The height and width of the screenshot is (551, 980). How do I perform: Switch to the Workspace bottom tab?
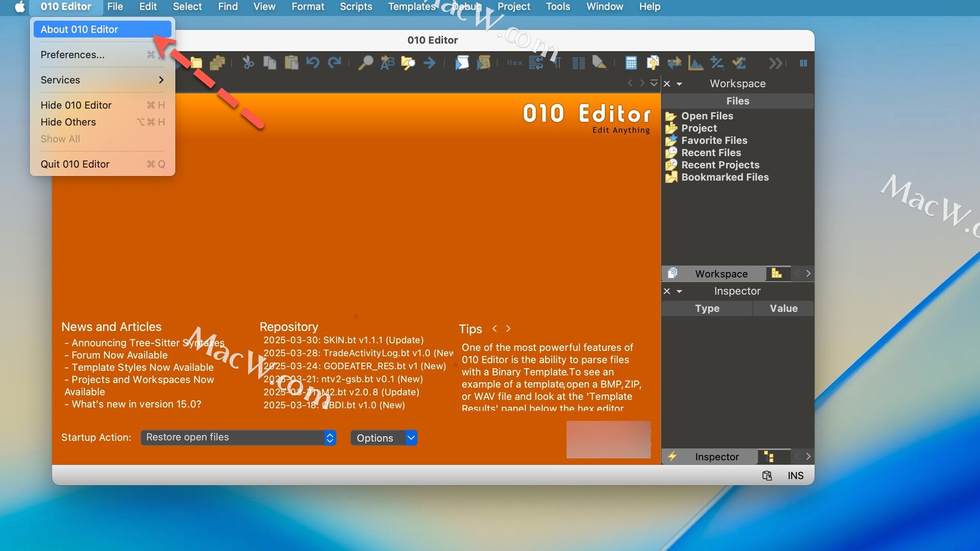[x=714, y=274]
